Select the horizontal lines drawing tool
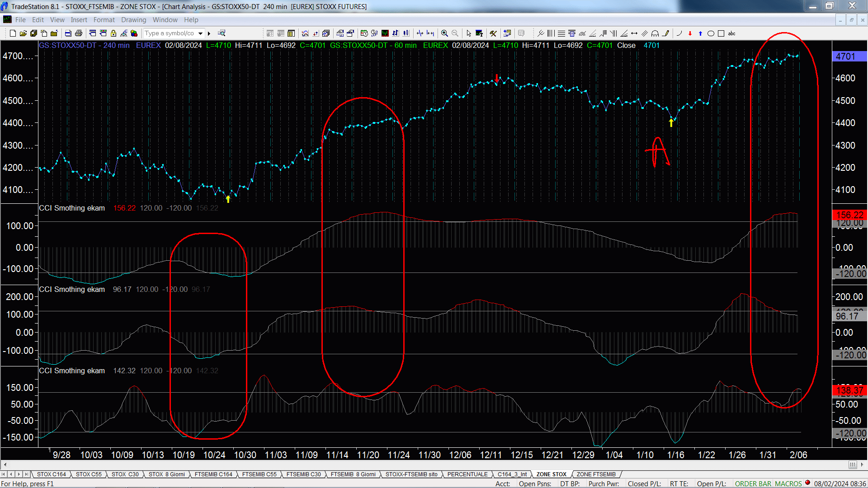868x488 pixels. (561, 33)
